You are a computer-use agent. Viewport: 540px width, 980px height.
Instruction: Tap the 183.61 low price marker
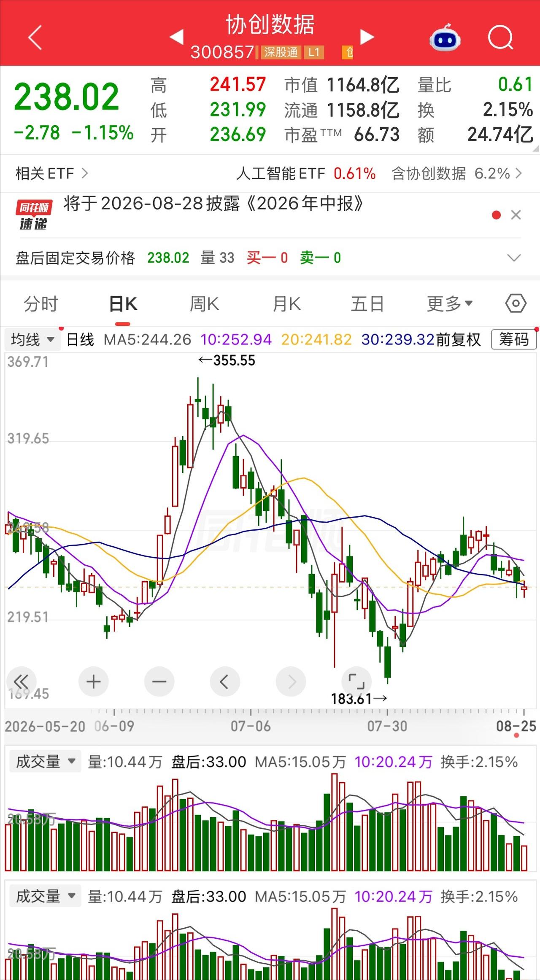pos(359,699)
